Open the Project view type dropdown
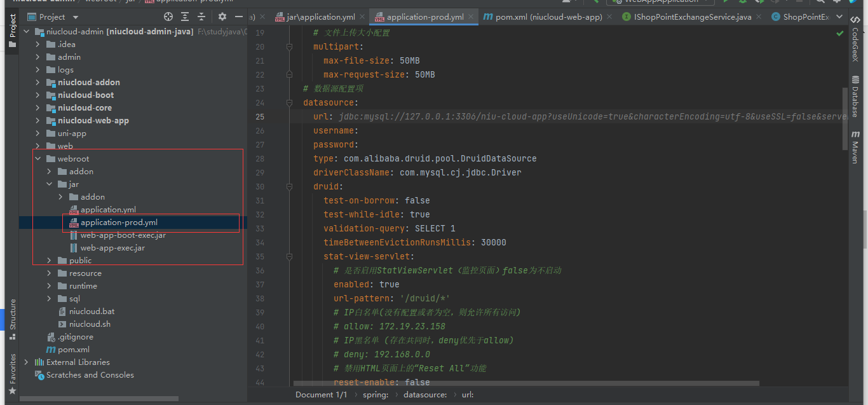This screenshot has height=405, width=868. [76, 17]
